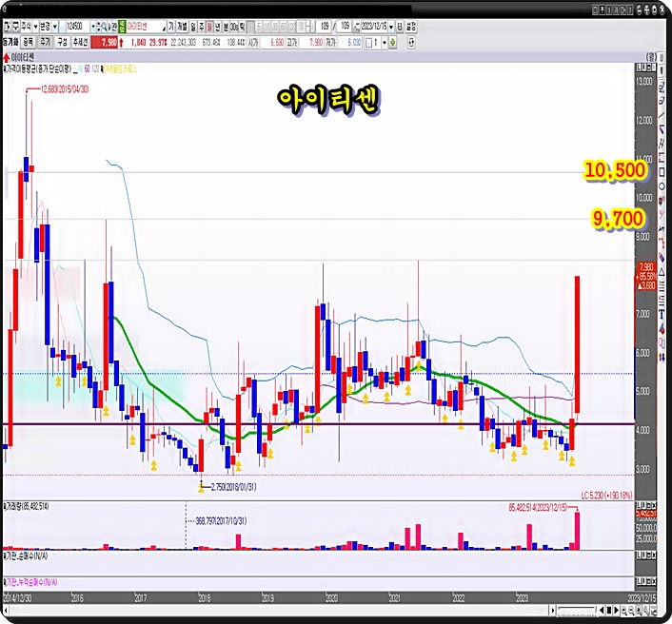Viewport: 672px width, 624px height.
Task: Click the current price tag 7,980 on the axis
Action: (646, 276)
